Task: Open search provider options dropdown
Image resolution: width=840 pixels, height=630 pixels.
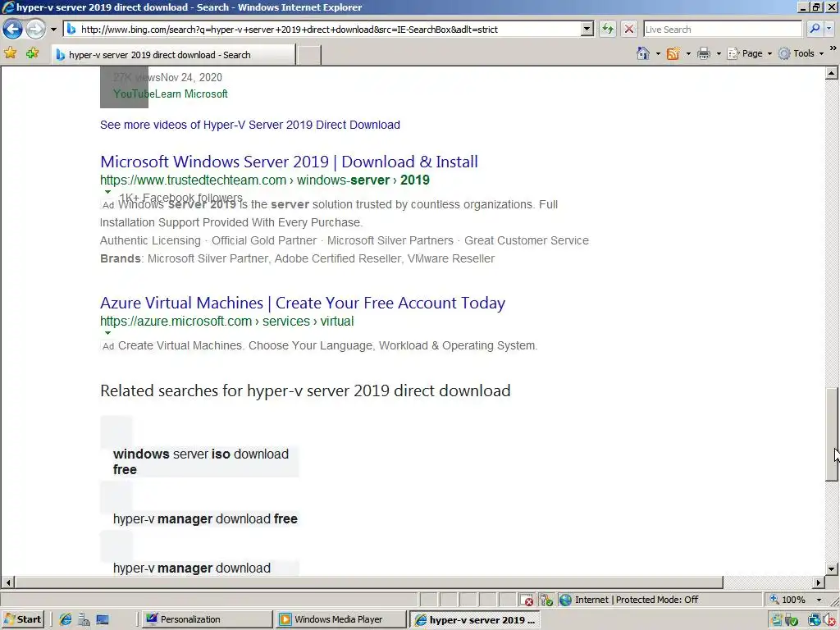Action: 829,29
